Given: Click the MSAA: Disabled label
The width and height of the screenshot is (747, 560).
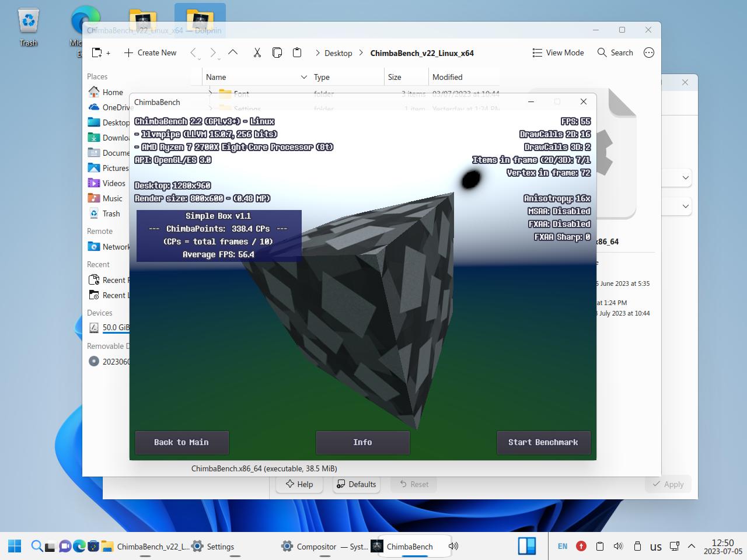Looking at the screenshot, I should coord(559,211).
